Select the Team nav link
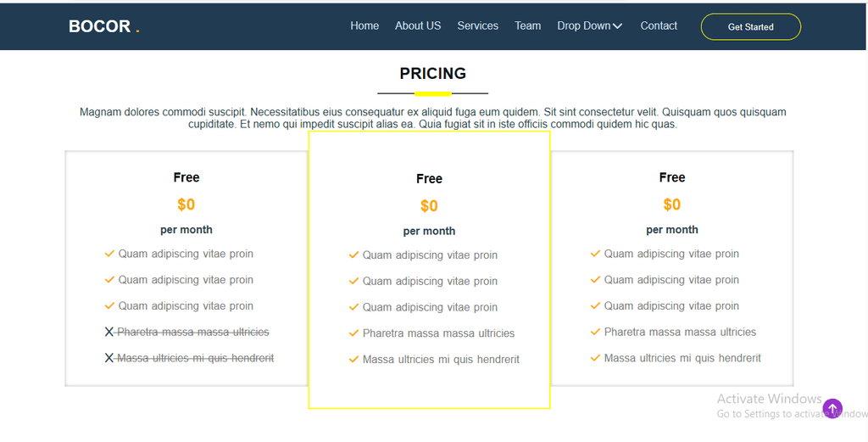Screen dimensions: 868x442 (527, 25)
